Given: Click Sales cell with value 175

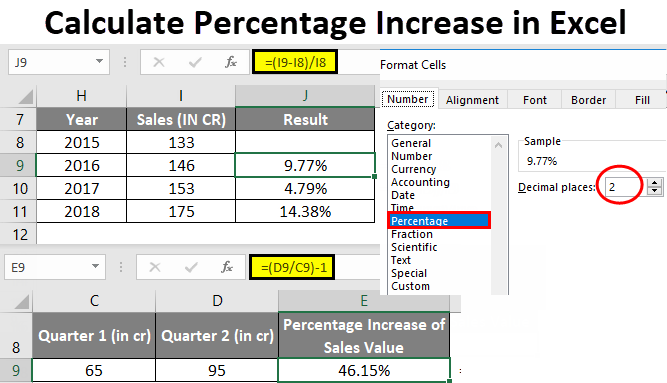Looking at the screenshot, I should click(181, 212).
